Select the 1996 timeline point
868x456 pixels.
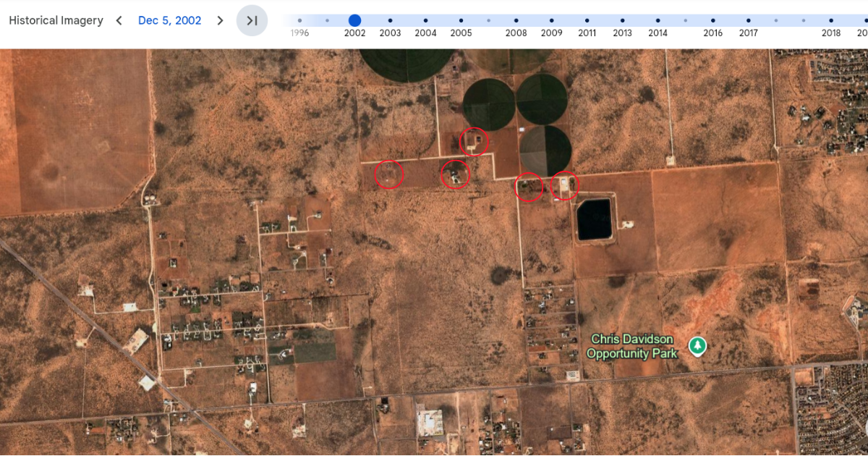(x=299, y=20)
